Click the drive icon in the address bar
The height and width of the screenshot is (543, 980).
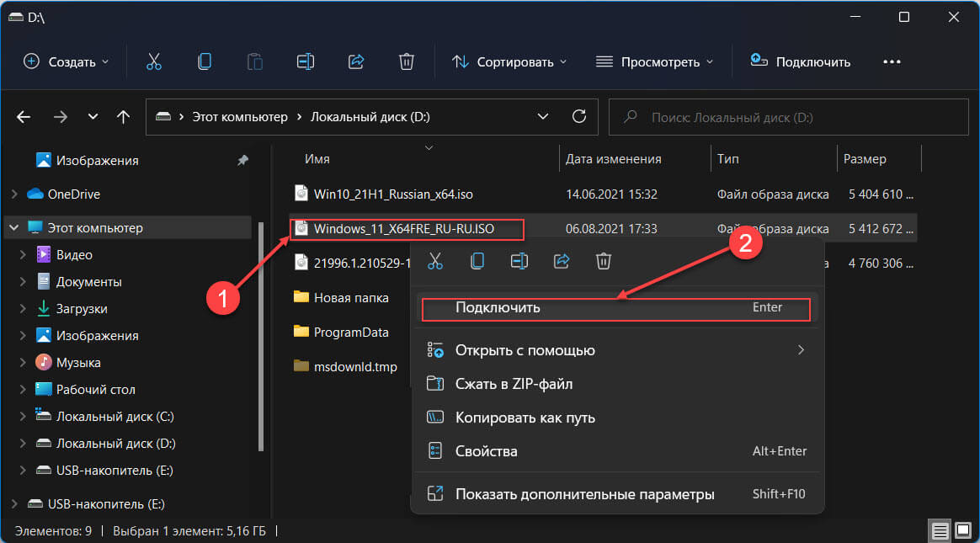pos(163,116)
